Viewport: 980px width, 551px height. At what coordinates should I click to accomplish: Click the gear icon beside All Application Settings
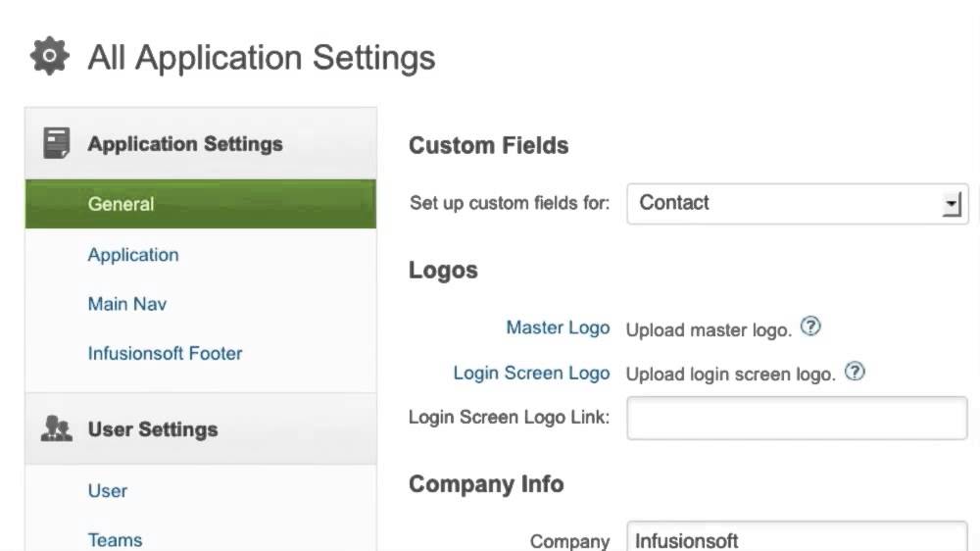pos(49,56)
